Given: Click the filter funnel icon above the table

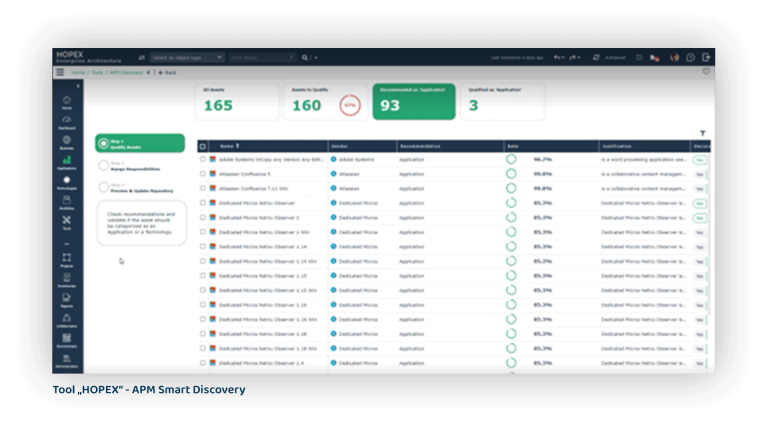Looking at the screenshot, I should 702,133.
